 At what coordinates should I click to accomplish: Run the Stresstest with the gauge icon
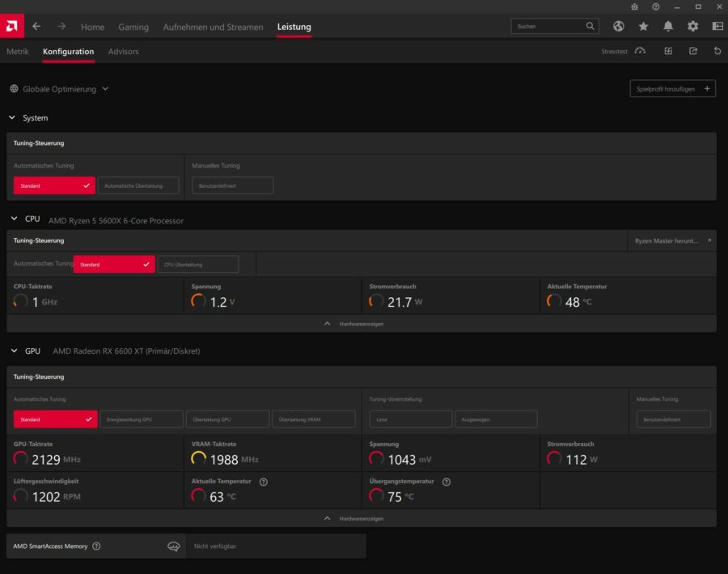click(640, 51)
